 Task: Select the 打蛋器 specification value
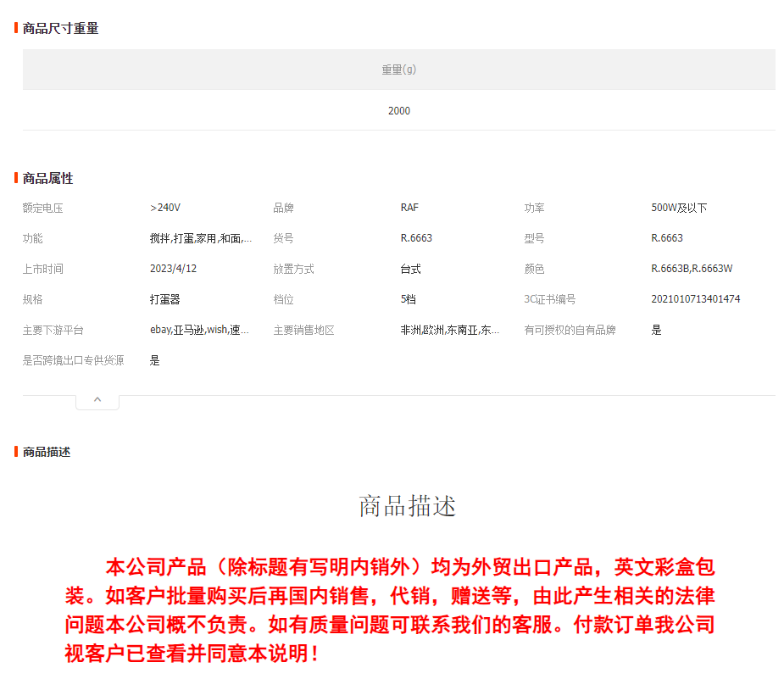pos(165,299)
